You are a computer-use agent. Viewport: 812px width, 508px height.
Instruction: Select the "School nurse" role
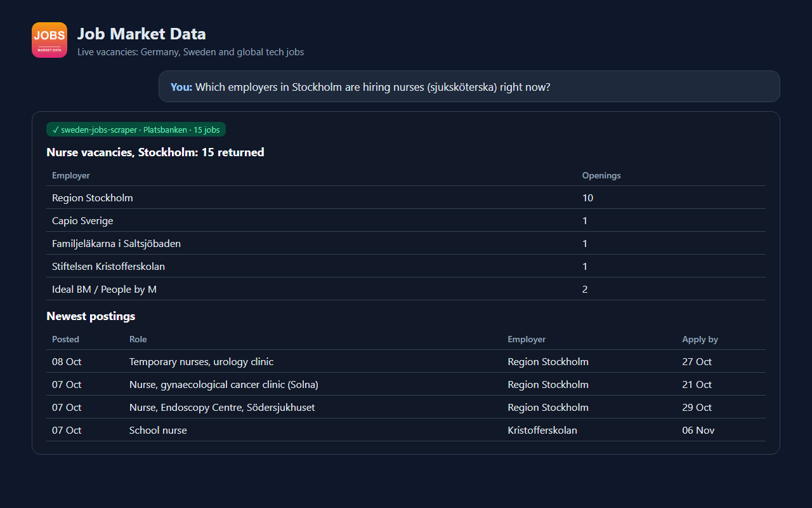click(x=158, y=430)
